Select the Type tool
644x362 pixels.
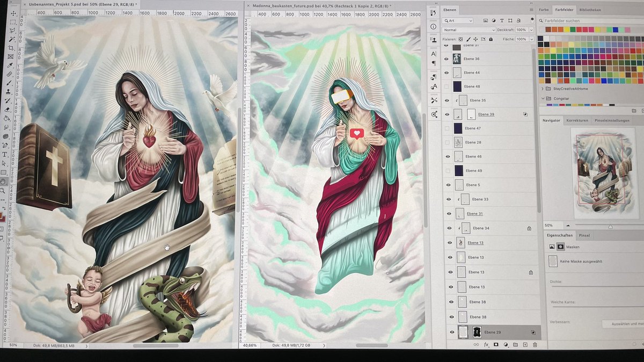pyautogui.click(x=5, y=154)
